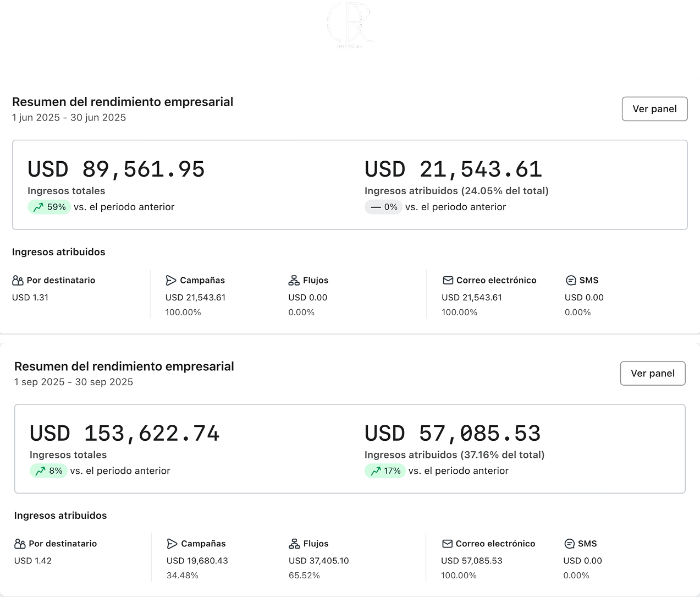Open Ver panel for the June 2025 summary

point(654,109)
